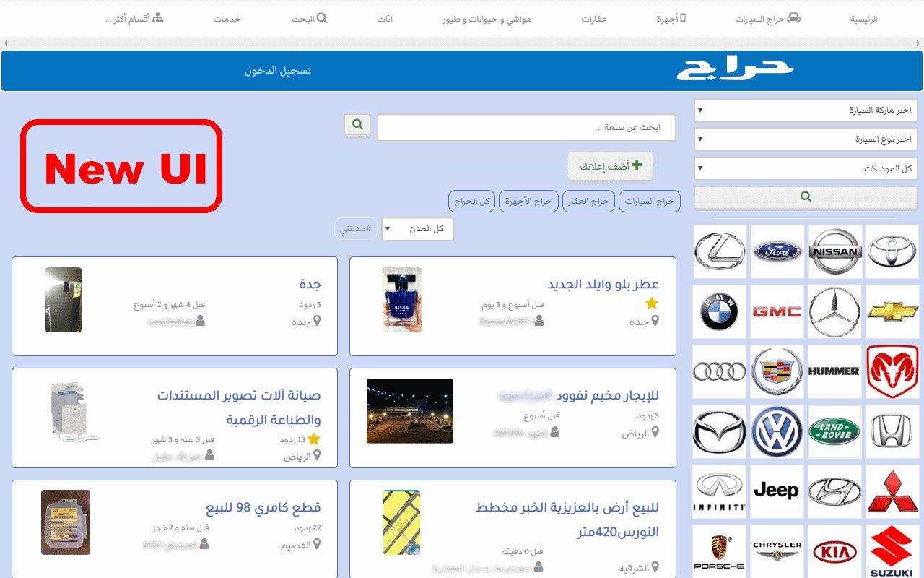Viewport: 924px width, 578px height.
Task: Select the Volkswagen logo
Action: [x=777, y=431]
